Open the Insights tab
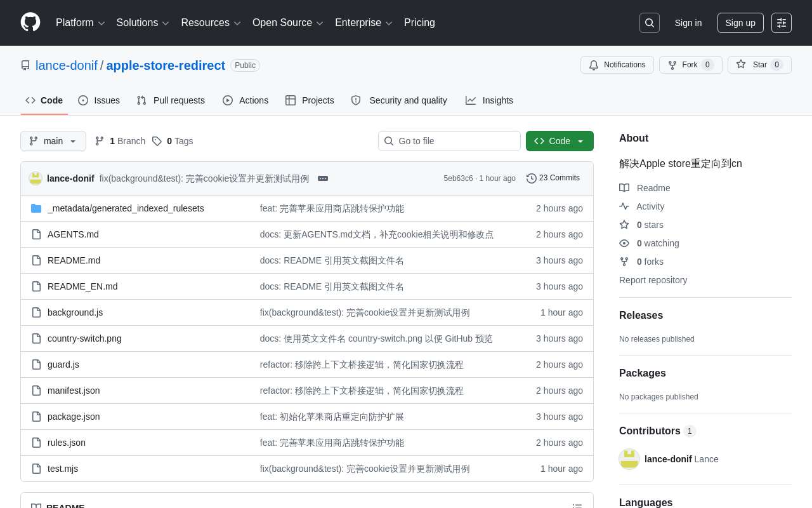 pyautogui.click(x=489, y=100)
